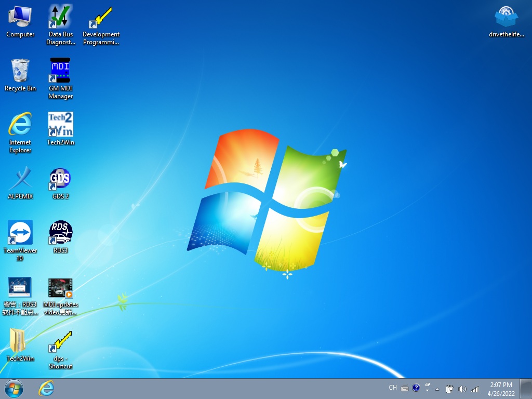Screen dimensions: 532x399
Task: Open the Tech2Win folder on desktop
Action: coord(20,341)
